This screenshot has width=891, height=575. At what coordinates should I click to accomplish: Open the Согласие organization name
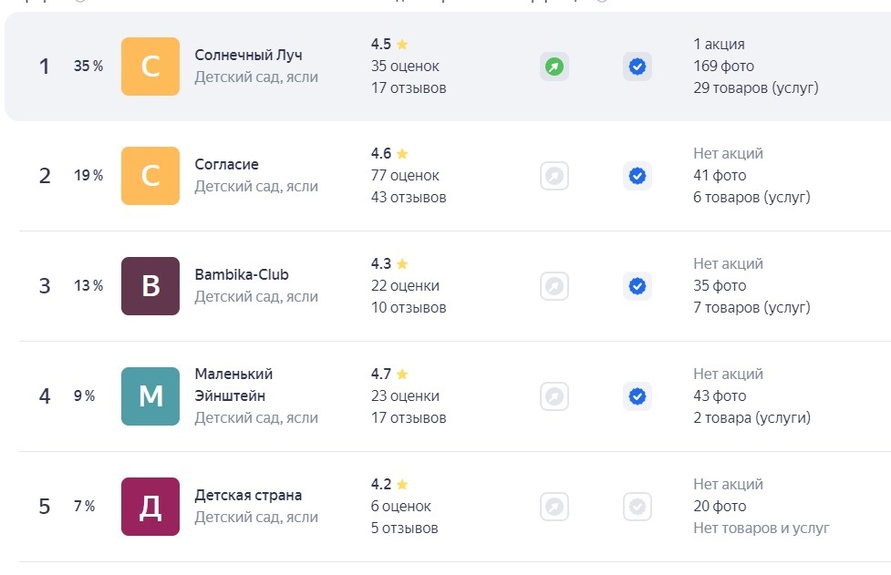click(x=227, y=164)
